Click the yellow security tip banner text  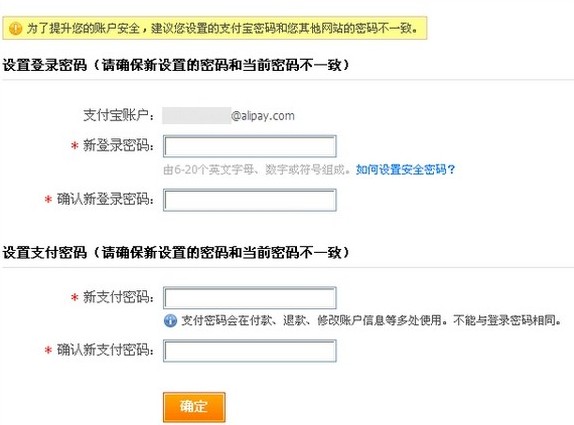[222, 28]
